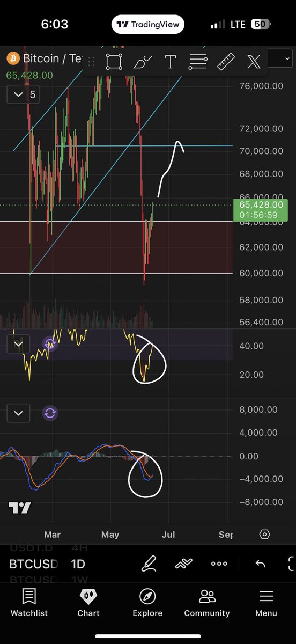
Task: Tap the TradingView logo watermark on chart
Action: click(20, 508)
